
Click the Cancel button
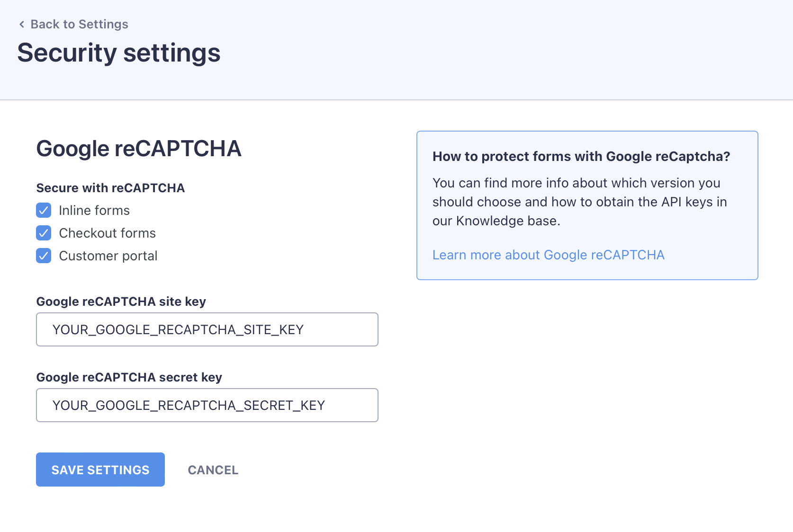(x=213, y=470)
